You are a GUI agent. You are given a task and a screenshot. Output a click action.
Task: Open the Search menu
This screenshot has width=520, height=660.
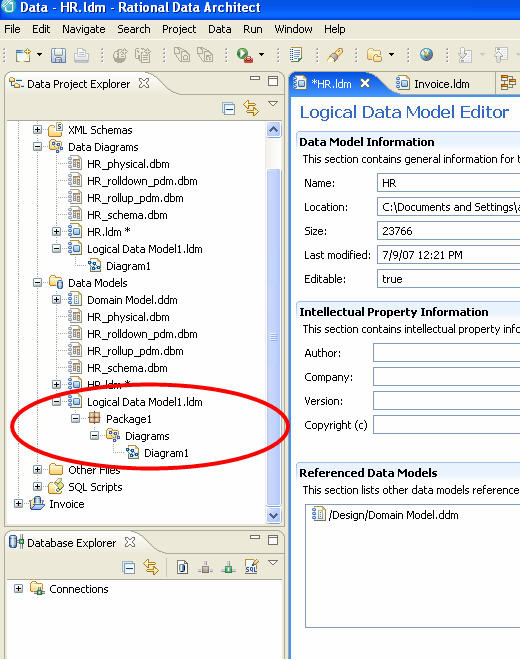[x=134, y=29]
